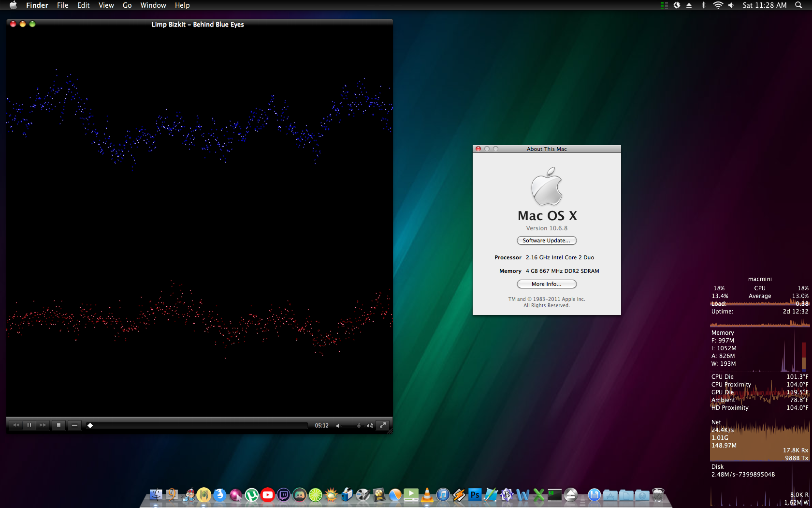Viewport: 812px width, 508px height.
Task: Skip to the next track
Action: [x=43, y=425]
